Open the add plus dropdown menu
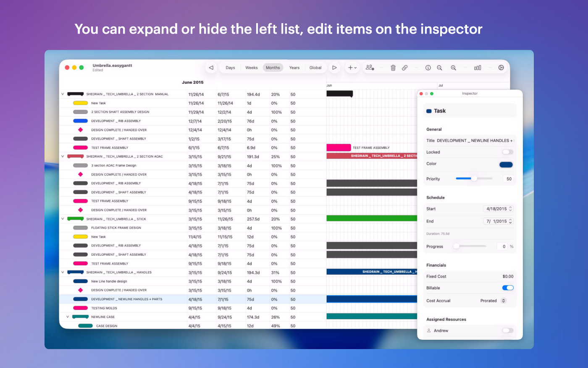 [x=352, y=68]
